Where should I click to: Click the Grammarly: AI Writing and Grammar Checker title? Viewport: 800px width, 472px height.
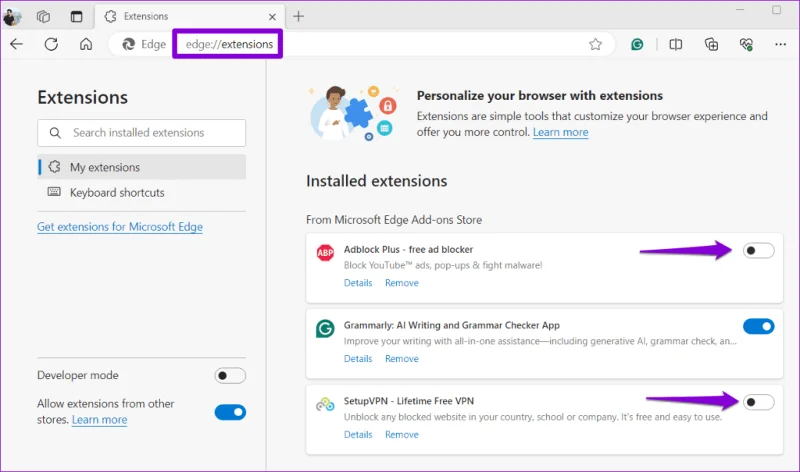[452, 325]
